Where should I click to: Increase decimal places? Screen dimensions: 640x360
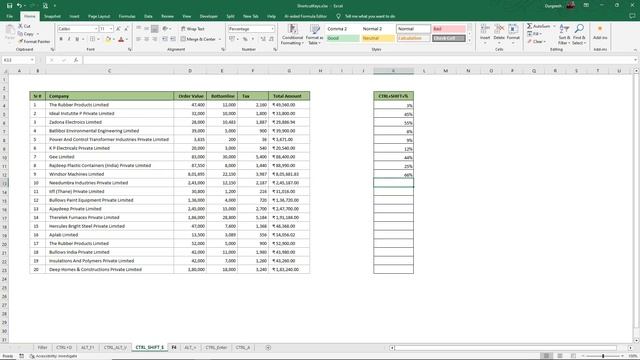pos(263,39)
